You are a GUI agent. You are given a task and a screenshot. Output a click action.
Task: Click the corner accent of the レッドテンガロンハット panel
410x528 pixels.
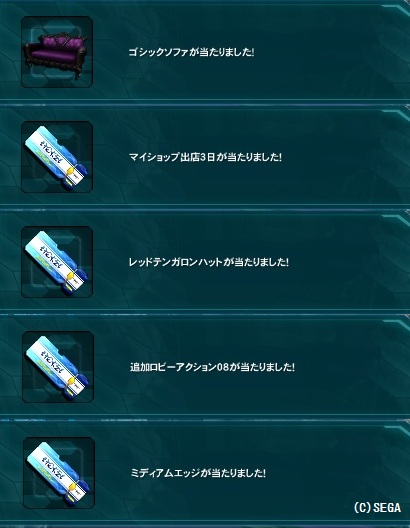397,220
